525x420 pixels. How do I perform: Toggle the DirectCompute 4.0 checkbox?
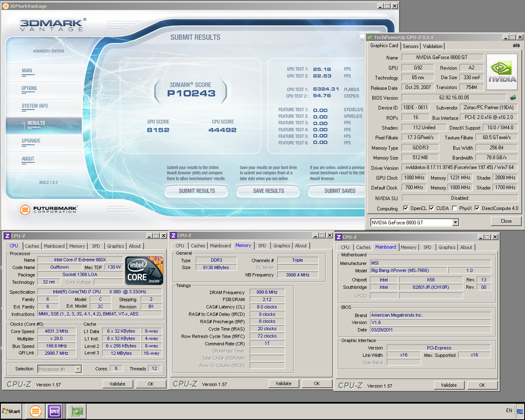[477, 208]
